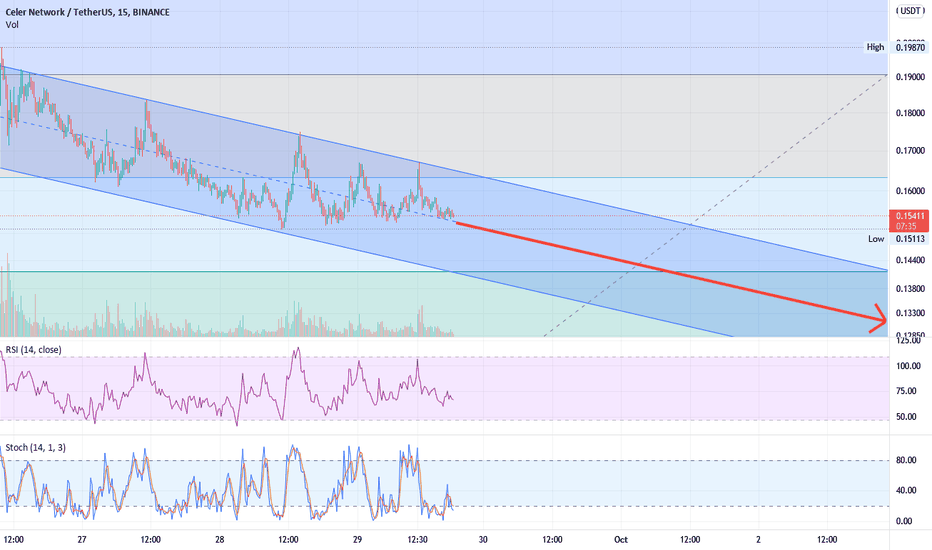The width and height of the screenshot is (932, 550).
Task: Select the 0.15113 low price value
Action: [x=910, y=239]
